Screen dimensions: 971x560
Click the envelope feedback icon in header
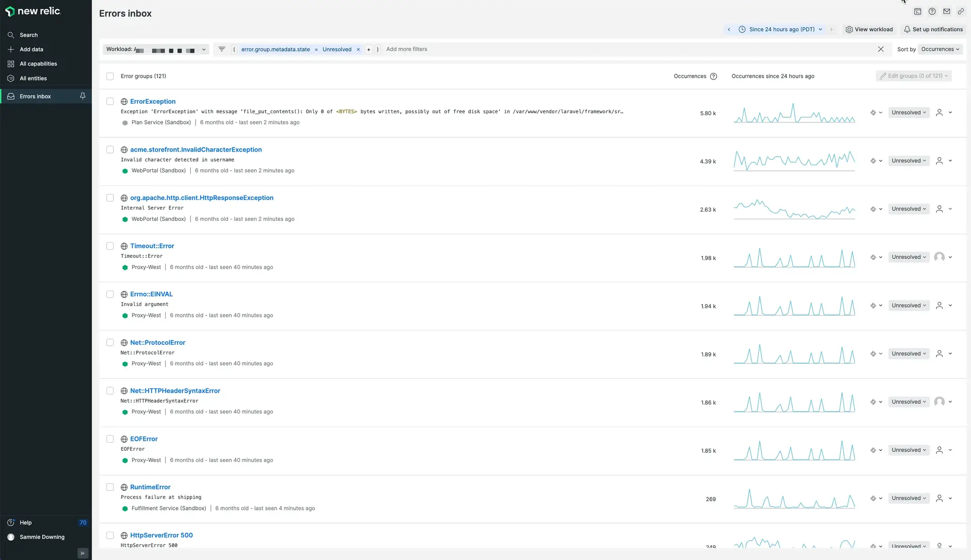[x=947, y=12]
